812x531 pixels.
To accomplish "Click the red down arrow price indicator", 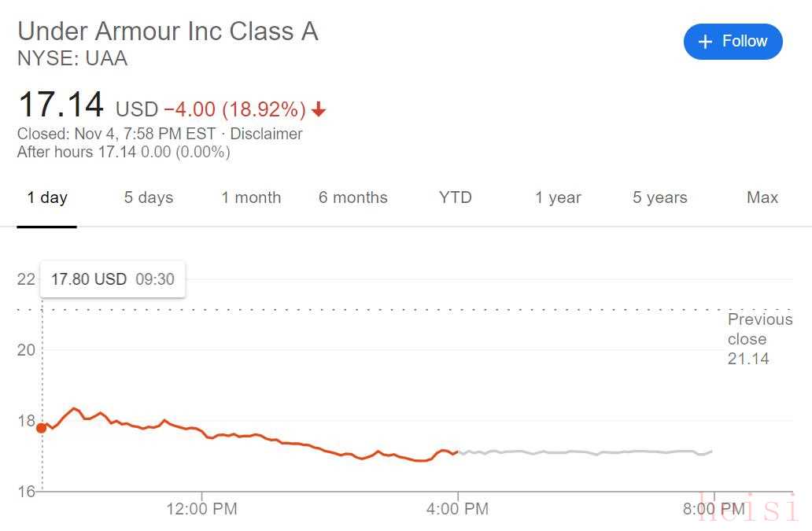I will [319, 109].
